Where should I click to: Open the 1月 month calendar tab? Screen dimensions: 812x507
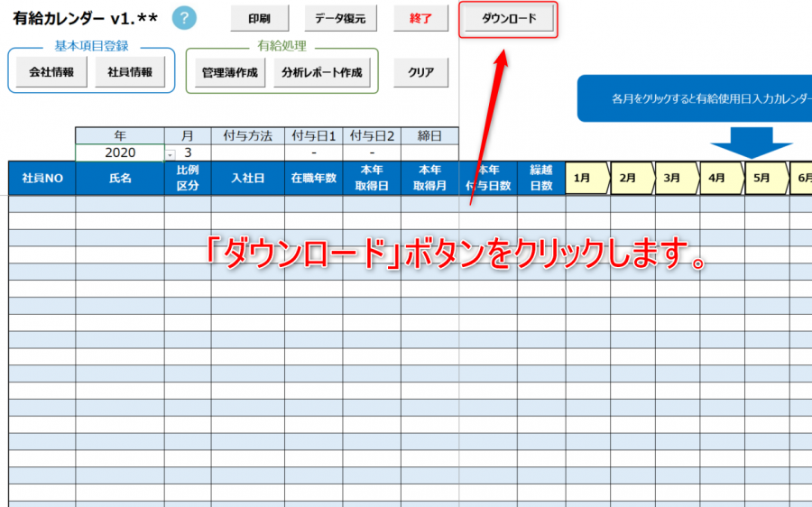click(x=587, y=178)
